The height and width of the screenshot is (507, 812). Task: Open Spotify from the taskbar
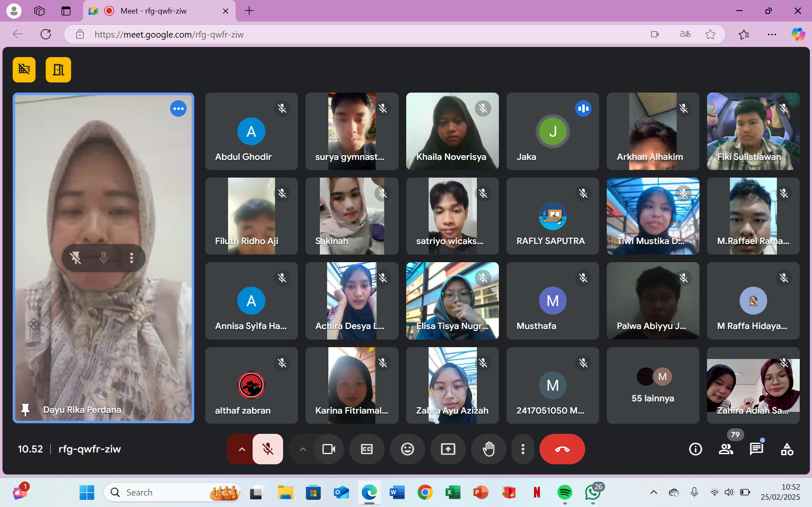(x=564, y=493)
